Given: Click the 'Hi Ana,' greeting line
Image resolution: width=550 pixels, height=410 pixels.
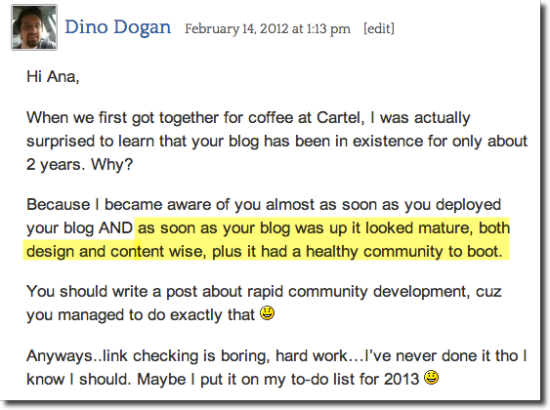Looking at the screenshot, I should [53, 76].
